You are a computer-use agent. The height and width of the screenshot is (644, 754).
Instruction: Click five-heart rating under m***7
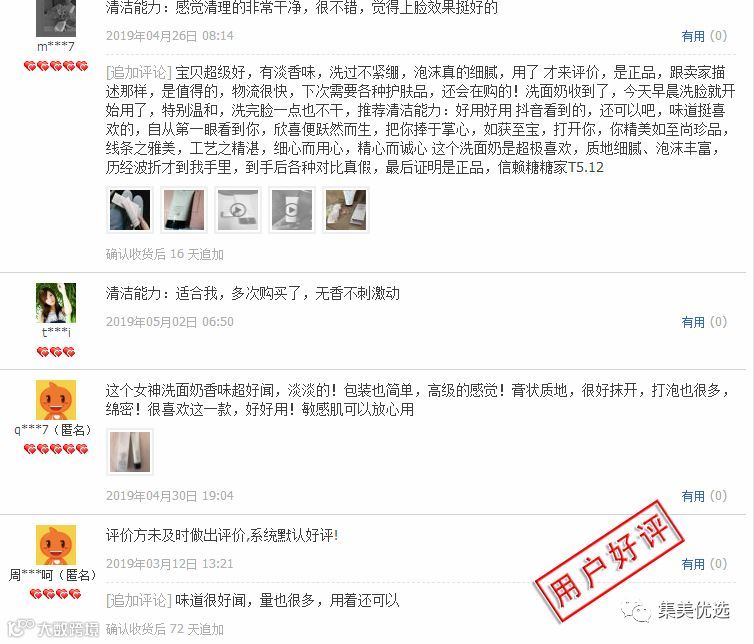(56, 66)
